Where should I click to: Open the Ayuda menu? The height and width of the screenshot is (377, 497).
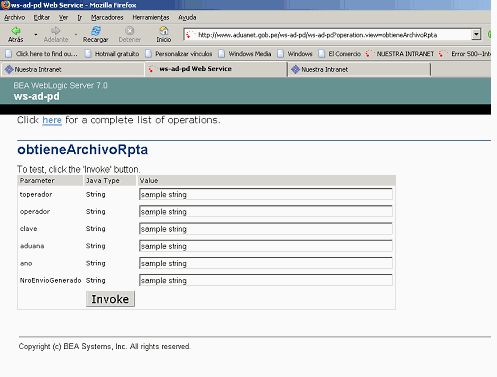coord(187,17)
